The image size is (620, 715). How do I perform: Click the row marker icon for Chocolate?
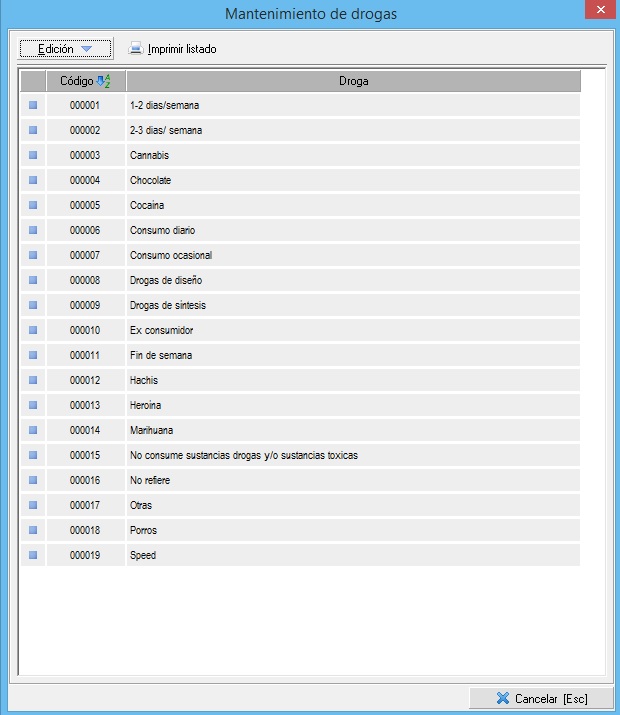pos(33,180)
